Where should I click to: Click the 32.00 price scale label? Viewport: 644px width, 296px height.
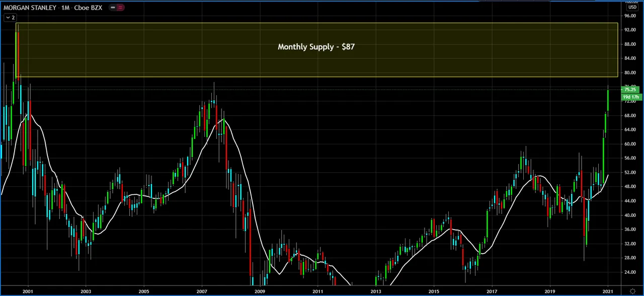[630, 243]
